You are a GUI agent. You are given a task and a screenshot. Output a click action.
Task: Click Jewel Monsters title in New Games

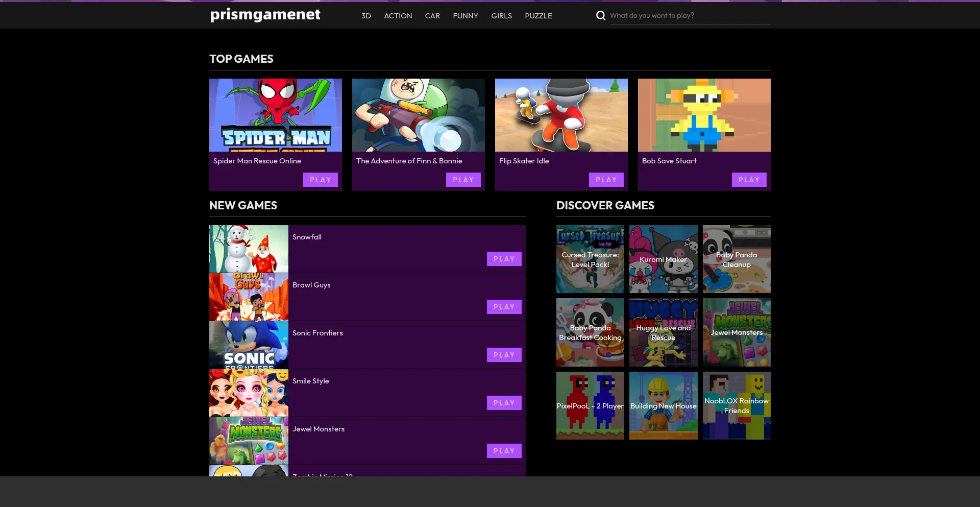click(x=318, y=429)
